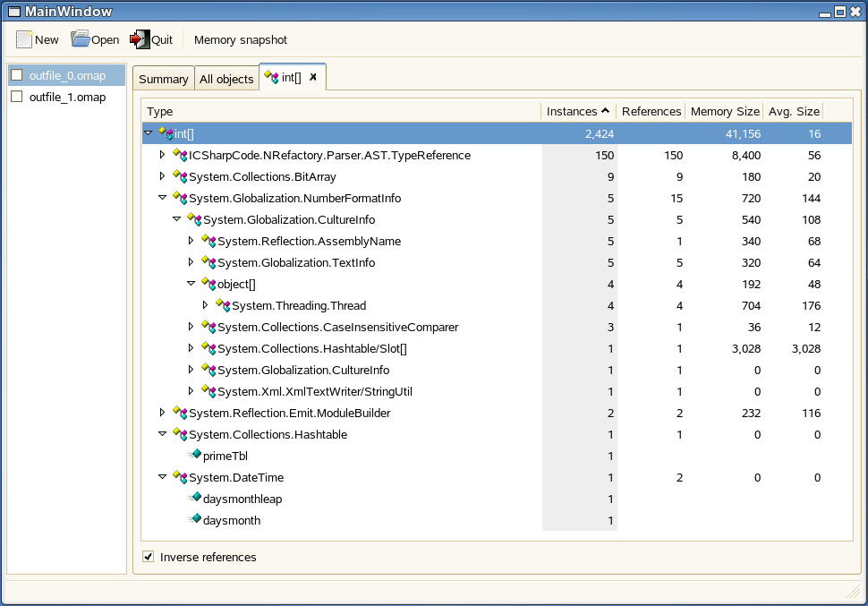The image size is (868, 606).
Task: Check the outfile_1.omap checkbox
Action: [x=17, y=97]
